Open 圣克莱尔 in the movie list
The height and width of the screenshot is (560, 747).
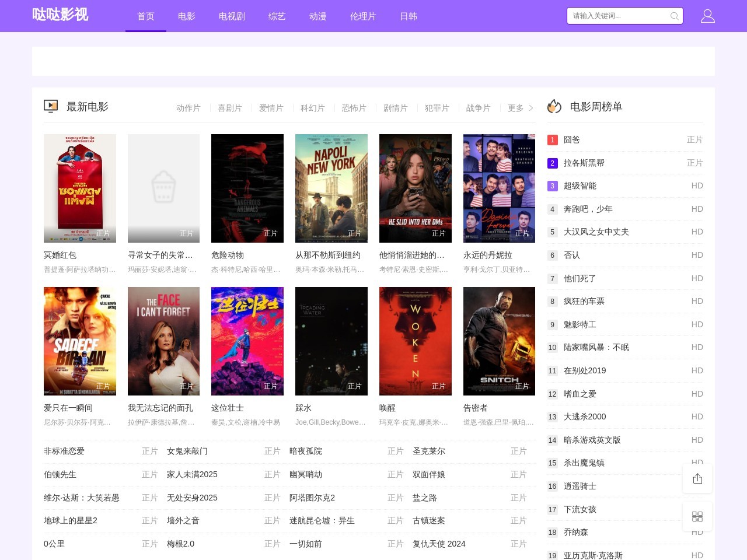(429, 451)
